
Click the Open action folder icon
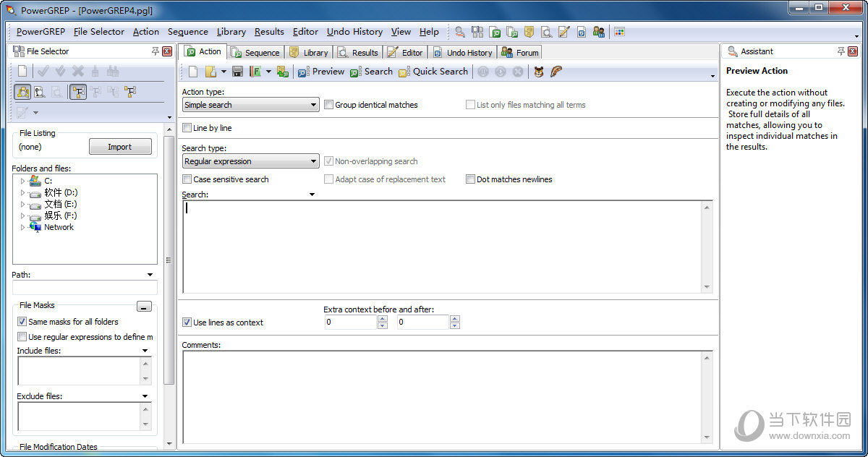[210, 72]
